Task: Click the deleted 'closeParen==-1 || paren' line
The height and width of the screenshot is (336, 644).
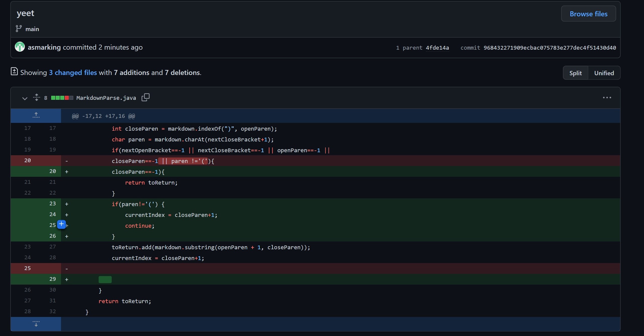Action: pyautogui.click(x=163, y=161)
